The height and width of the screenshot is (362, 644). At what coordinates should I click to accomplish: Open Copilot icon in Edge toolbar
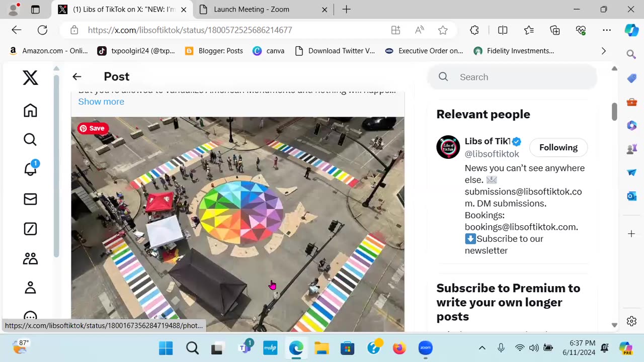[x=631, y=30]
